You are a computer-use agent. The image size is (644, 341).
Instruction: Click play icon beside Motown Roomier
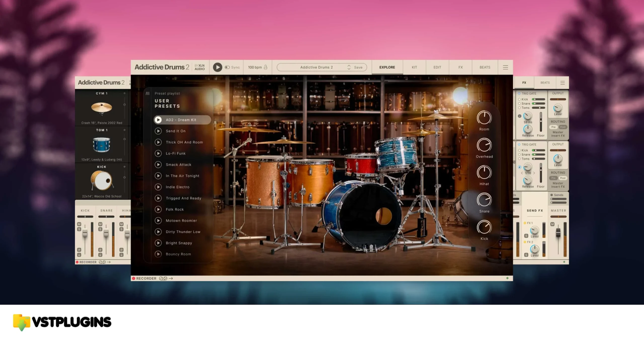click(158, 220)
